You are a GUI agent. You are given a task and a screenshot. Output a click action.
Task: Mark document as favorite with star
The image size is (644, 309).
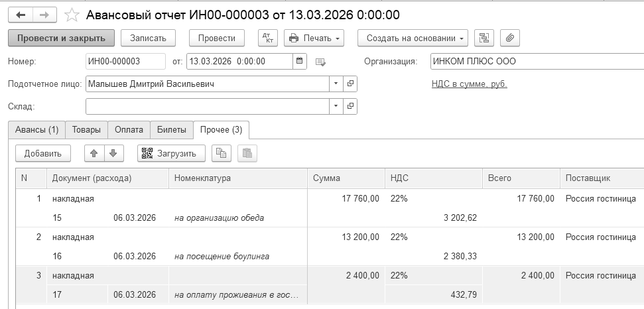coord(74,15)
